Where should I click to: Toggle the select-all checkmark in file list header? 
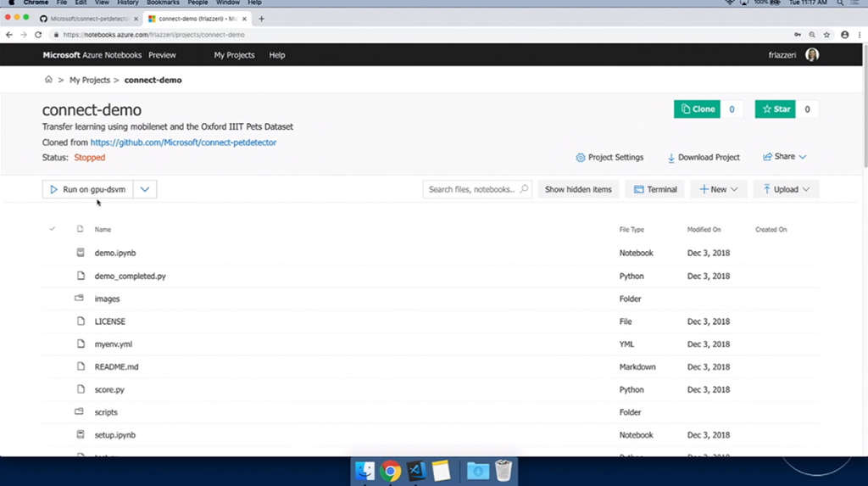coord(52,229)
